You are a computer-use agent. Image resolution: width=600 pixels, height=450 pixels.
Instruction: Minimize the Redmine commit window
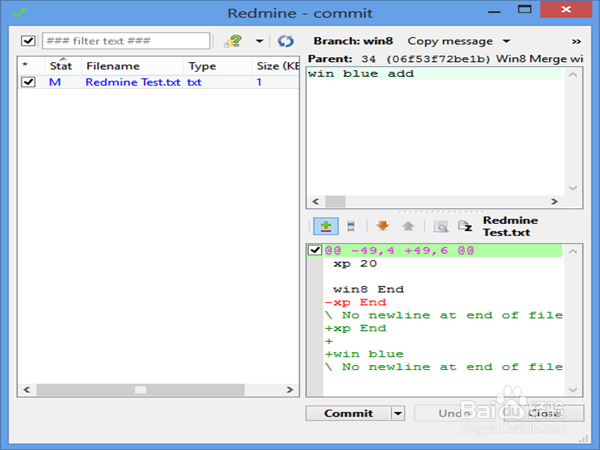pos(494,12)
